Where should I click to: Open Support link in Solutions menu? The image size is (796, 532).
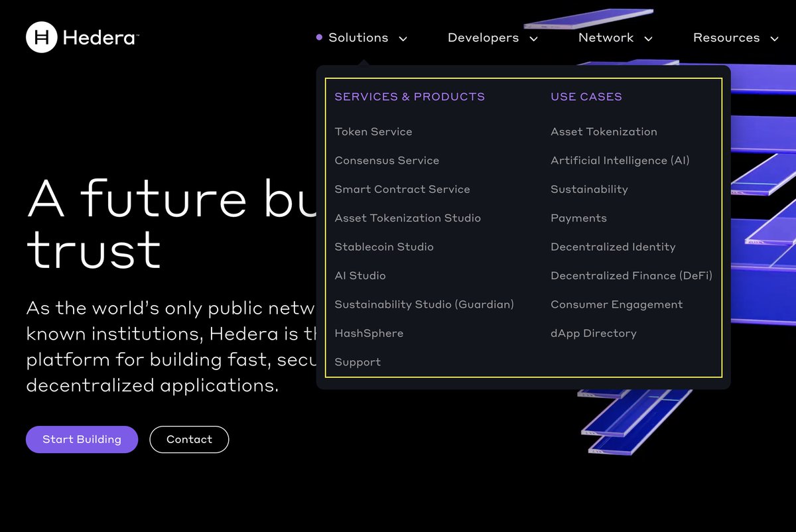[x=358, y=362]
